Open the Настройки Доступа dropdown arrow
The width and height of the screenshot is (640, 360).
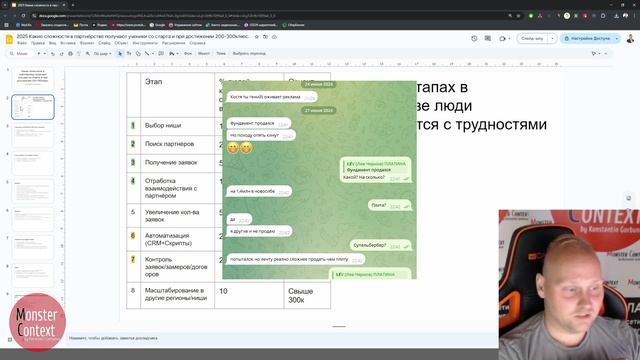617,38
